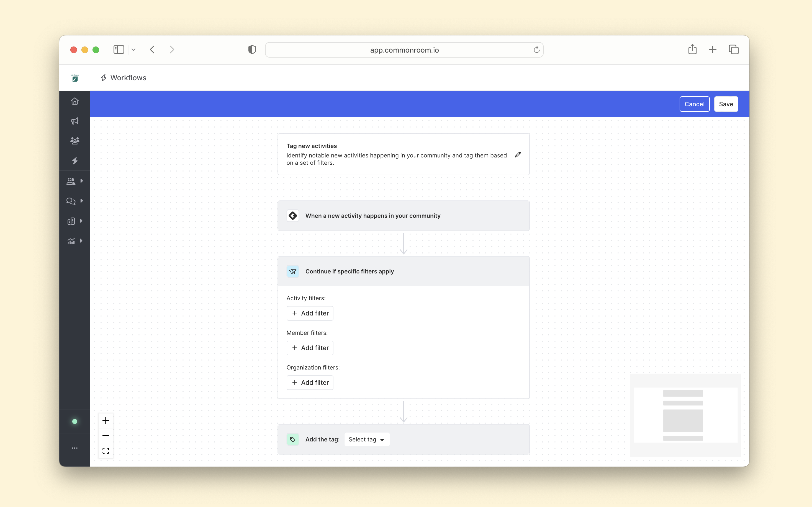Click the fit-to-view icon in canvas controls
This screenshot has width=812, height=507.
tap(106, 451)
